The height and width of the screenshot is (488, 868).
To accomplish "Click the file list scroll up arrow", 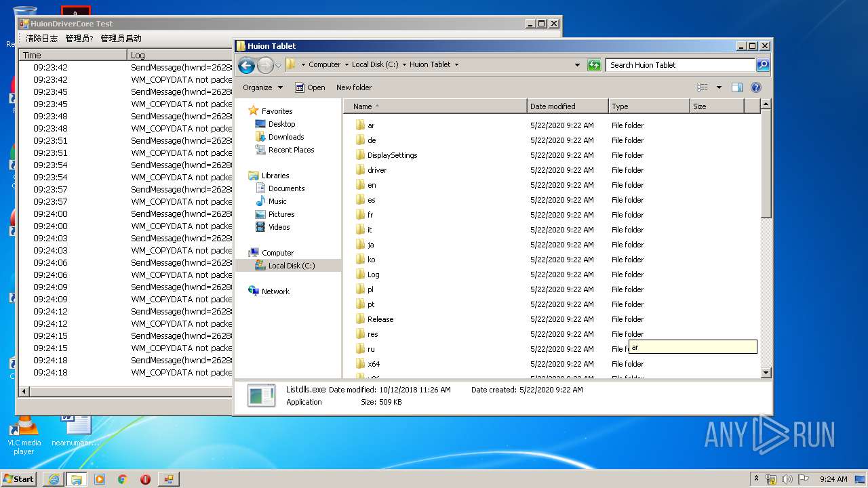I will [x=766, y=104].
